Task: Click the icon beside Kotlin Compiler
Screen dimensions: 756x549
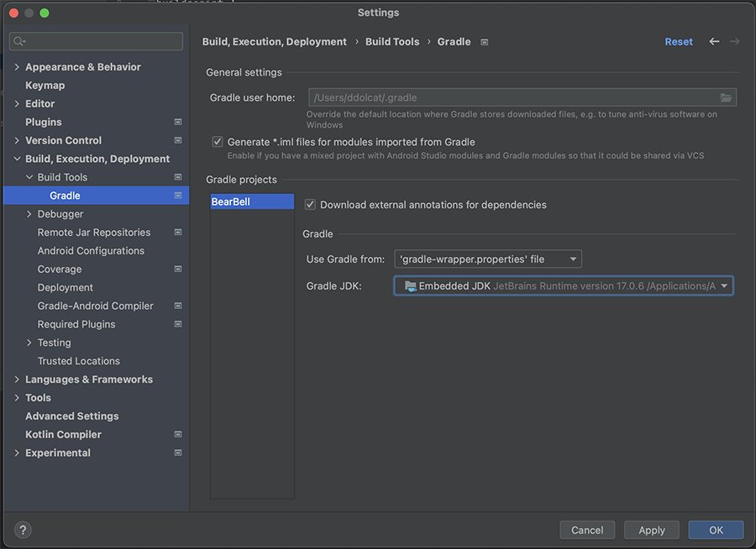Action: pyautogui.click(x=178, y=435)
